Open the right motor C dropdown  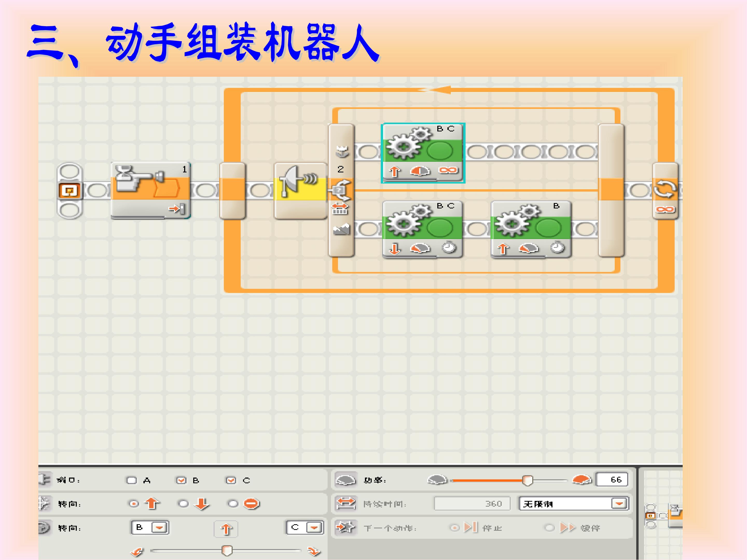pos(314,528)
